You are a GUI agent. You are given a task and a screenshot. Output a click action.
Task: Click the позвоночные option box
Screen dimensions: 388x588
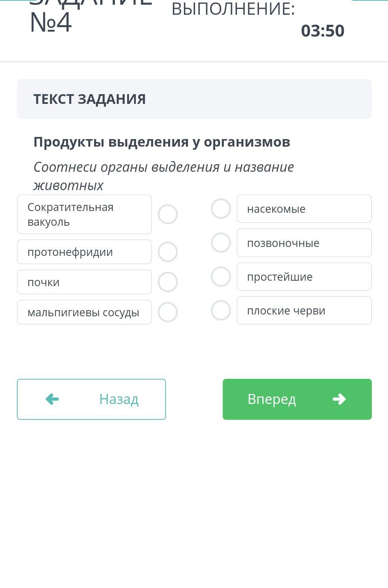tap(304, 243)
